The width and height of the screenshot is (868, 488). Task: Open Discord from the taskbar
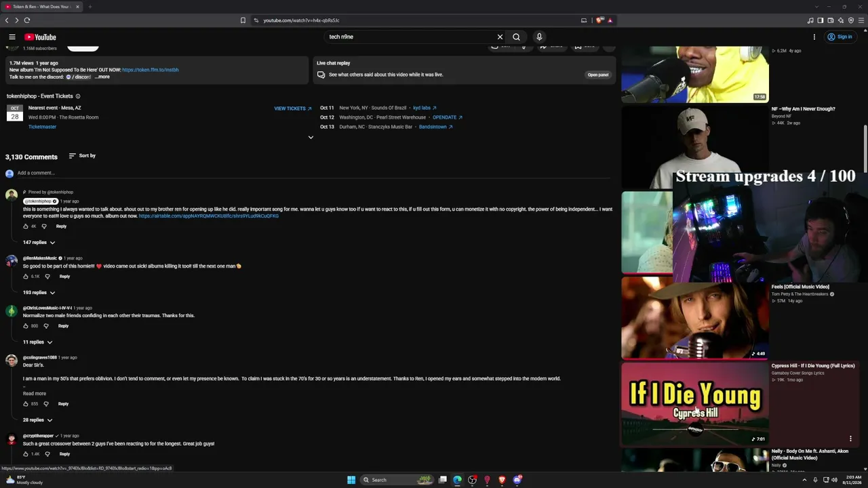[517, 480]
